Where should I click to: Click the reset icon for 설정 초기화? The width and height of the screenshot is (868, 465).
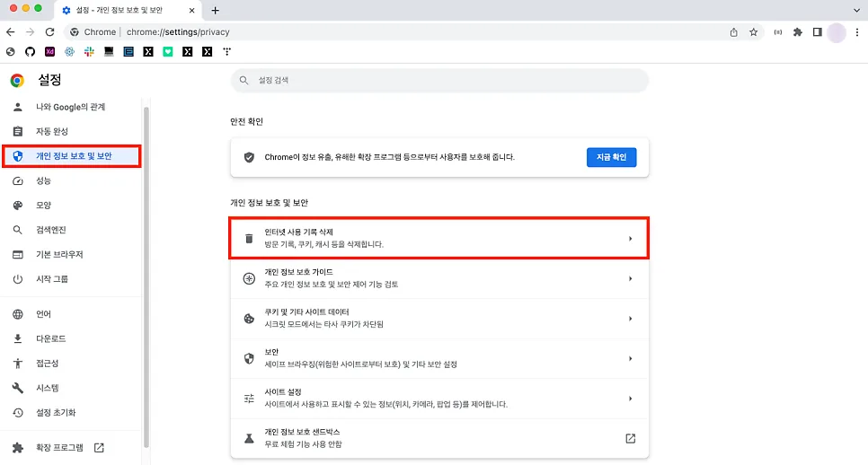[18, 412]
